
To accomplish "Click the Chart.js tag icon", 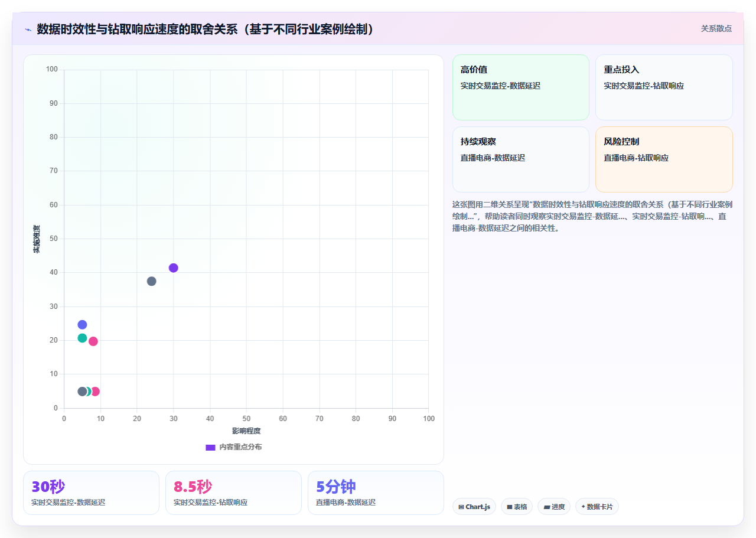I will (461, 507).
